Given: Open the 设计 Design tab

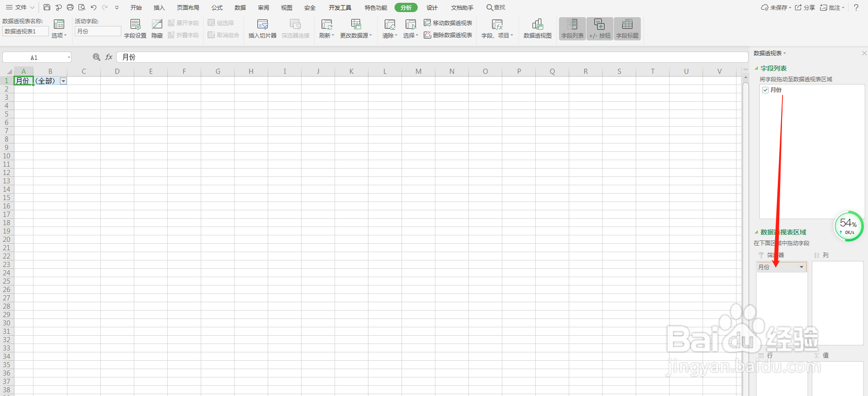Looking at the screenshot, I should (432, 7).
